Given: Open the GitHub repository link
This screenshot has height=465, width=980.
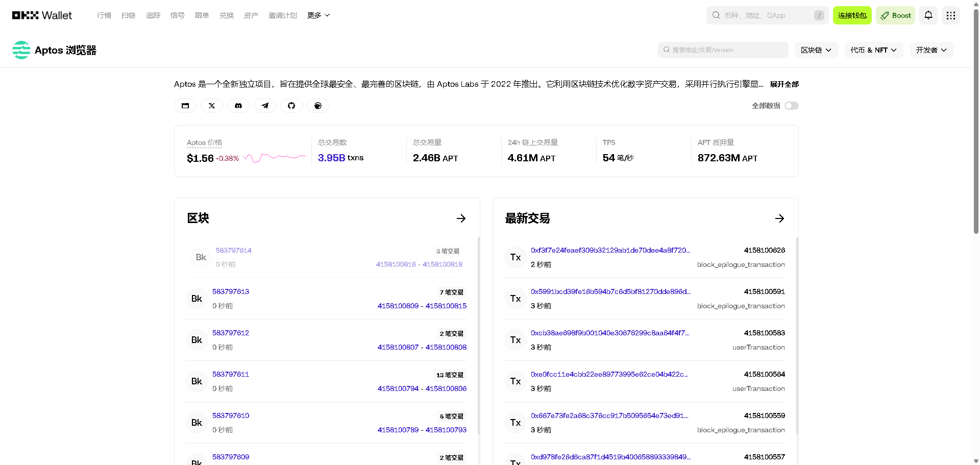Looking at the screenshot, I should click(291, 106).
